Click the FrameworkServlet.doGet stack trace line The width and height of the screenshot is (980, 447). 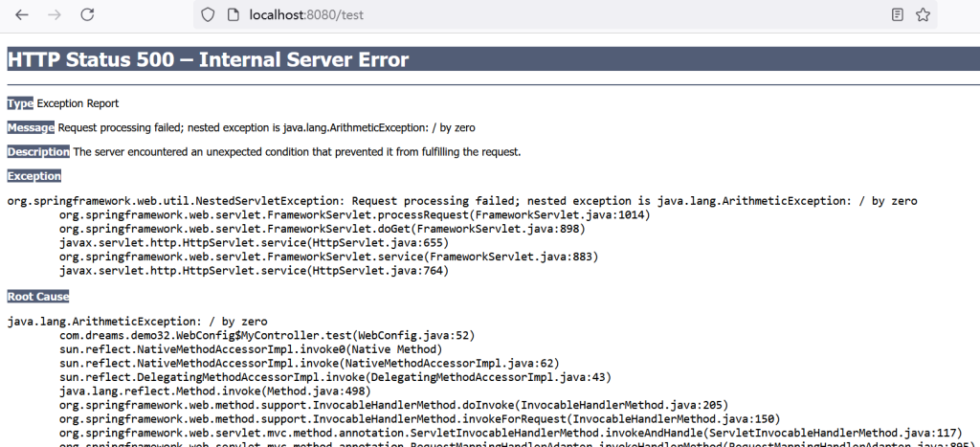tap(322, 229)
